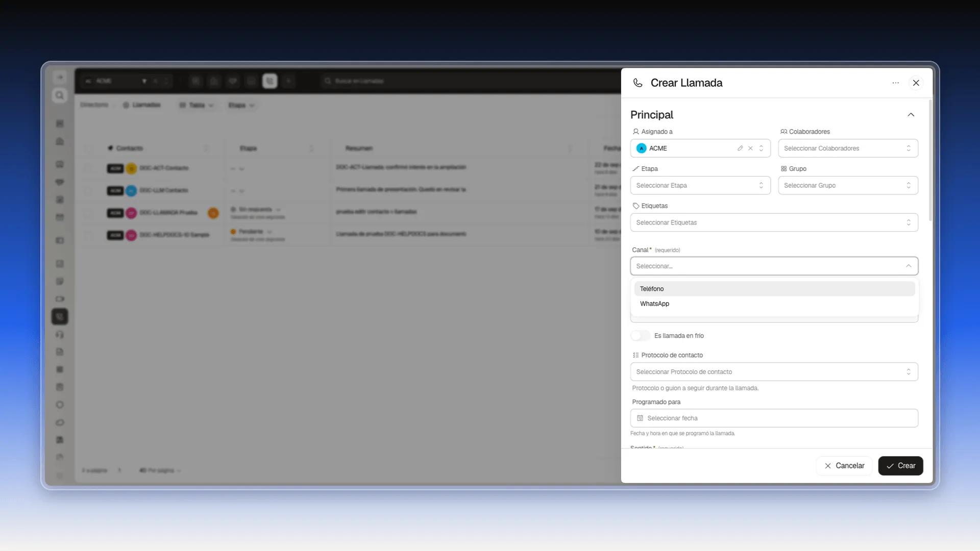Screen dimensions: 980x551
Task: Click the pencil edit icon in Asignado a
Action: click(740, 148)
